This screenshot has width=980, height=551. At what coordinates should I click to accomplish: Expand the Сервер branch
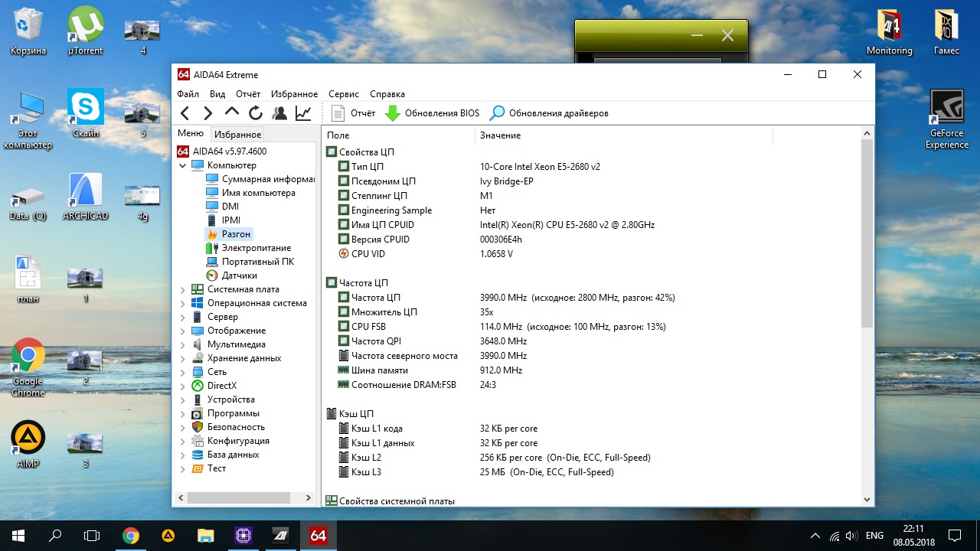click(183, 317)
